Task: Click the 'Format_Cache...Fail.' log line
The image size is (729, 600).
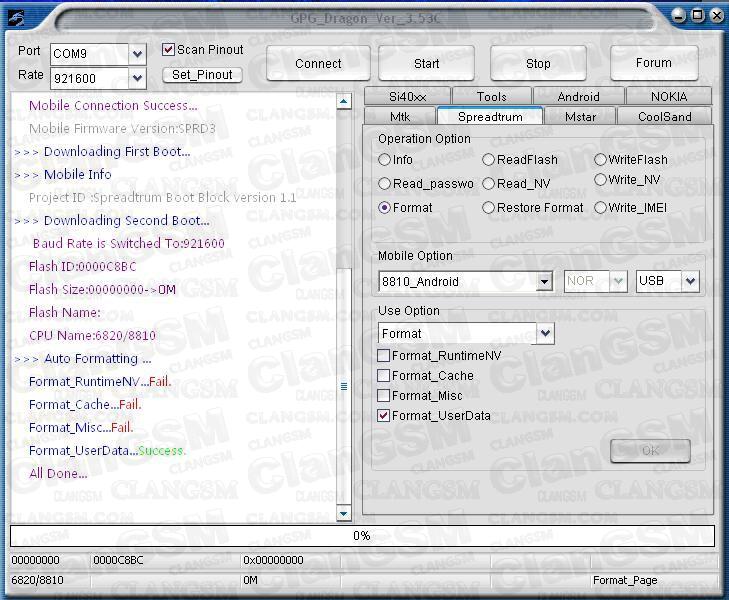Action: (x=85, y=404)
